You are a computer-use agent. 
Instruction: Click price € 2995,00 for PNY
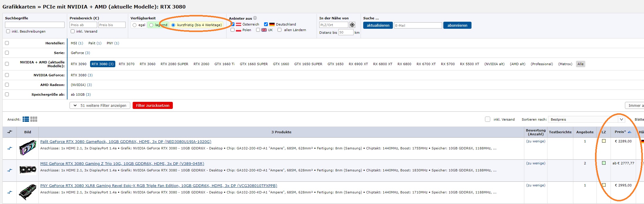coord(623,185)
